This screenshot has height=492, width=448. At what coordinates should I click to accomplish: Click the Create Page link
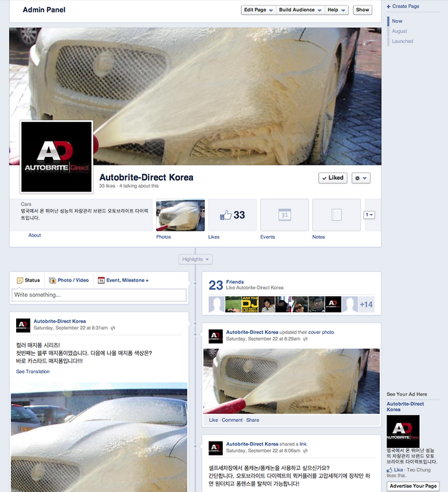pos(403,6)
